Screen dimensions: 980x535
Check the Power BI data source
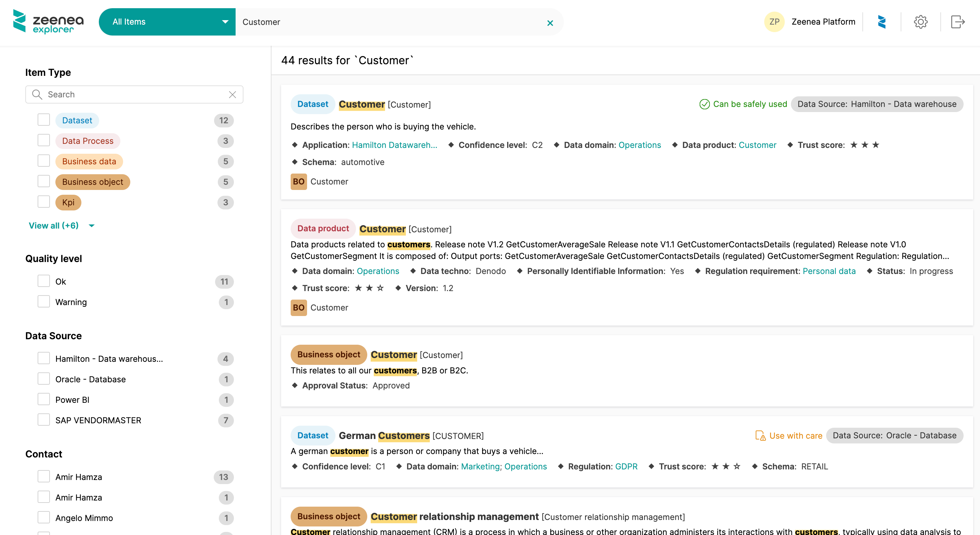coord(44,399)
